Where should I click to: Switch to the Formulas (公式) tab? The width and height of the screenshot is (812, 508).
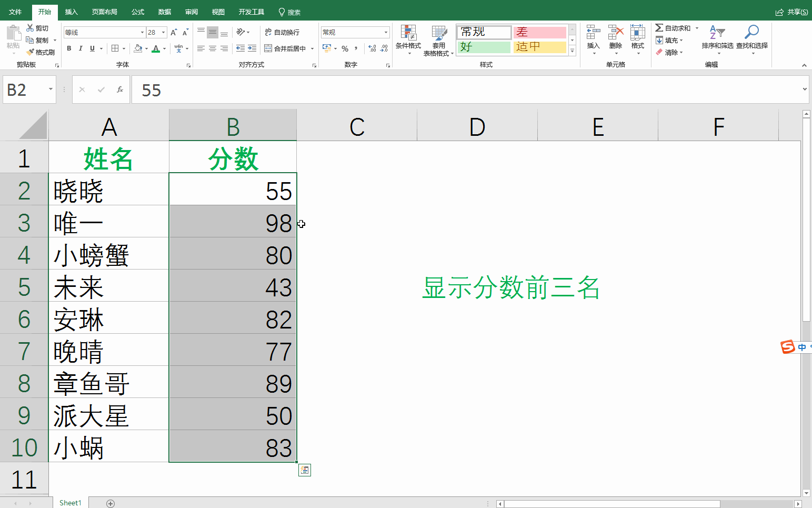click(138, 12)
